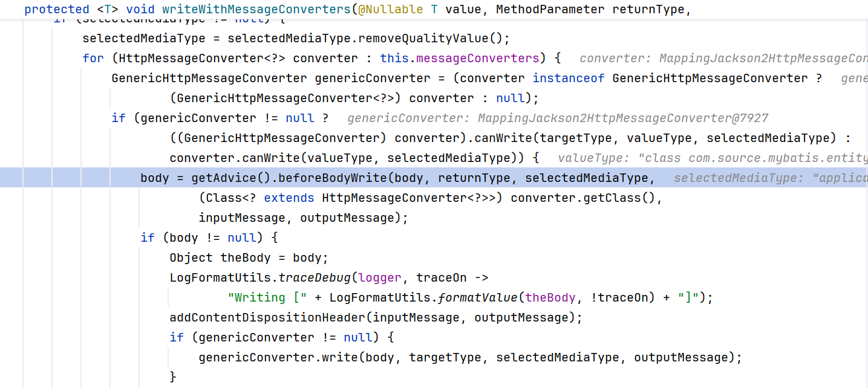Click the genericConverter.write call

coord(278,357)
